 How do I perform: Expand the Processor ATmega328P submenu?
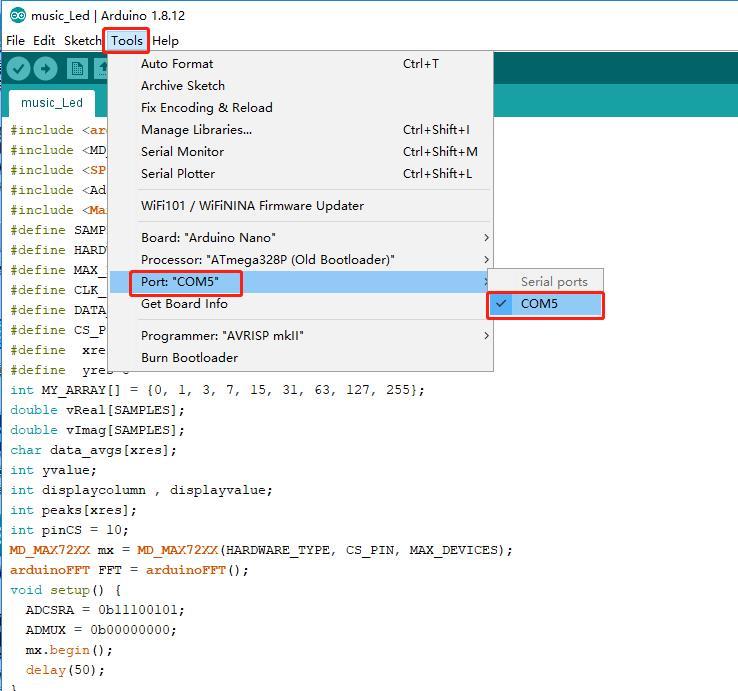pyautogui.click(x=301, y=260)
